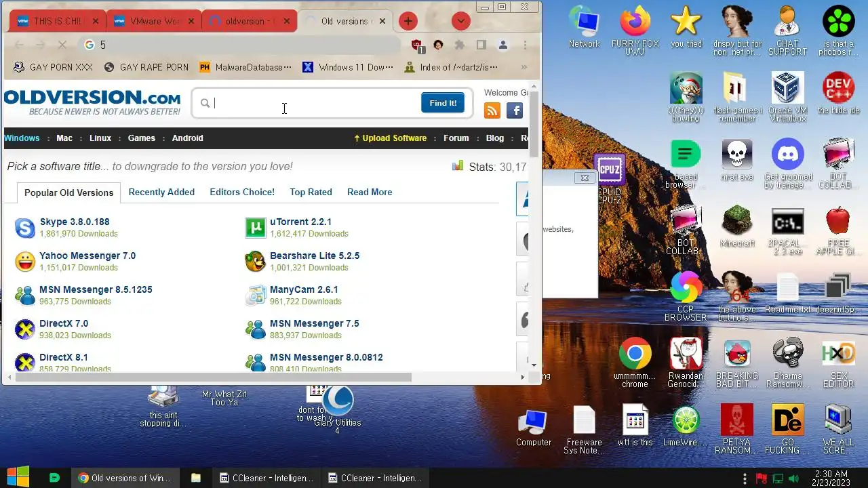Open the Games category in site navigation

point(142,138)
